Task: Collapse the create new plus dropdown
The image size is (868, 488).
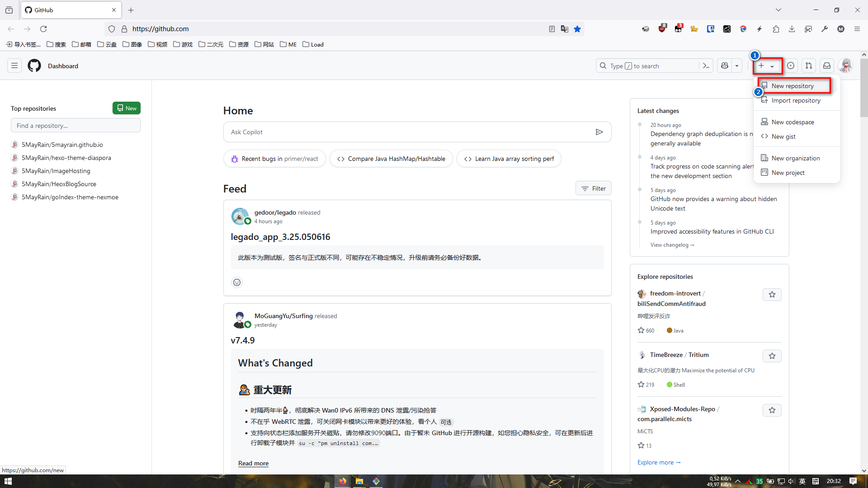Action: click(767, 66)
